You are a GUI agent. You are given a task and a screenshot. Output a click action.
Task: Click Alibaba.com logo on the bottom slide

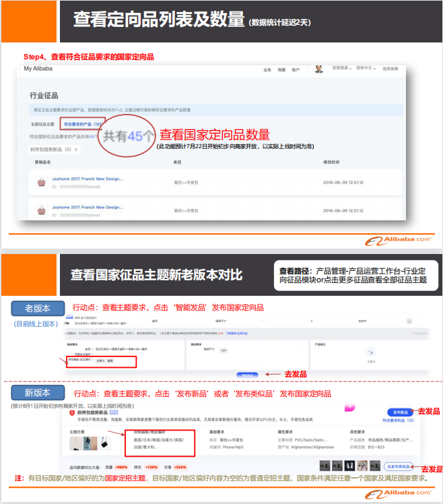[398, 495]
